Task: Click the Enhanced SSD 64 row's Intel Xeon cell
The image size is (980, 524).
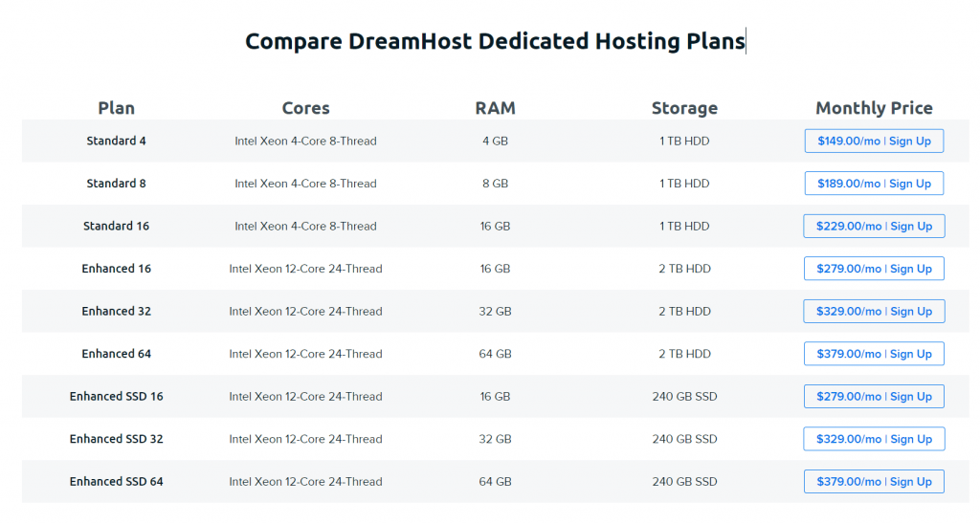Action: coord(305,482)
